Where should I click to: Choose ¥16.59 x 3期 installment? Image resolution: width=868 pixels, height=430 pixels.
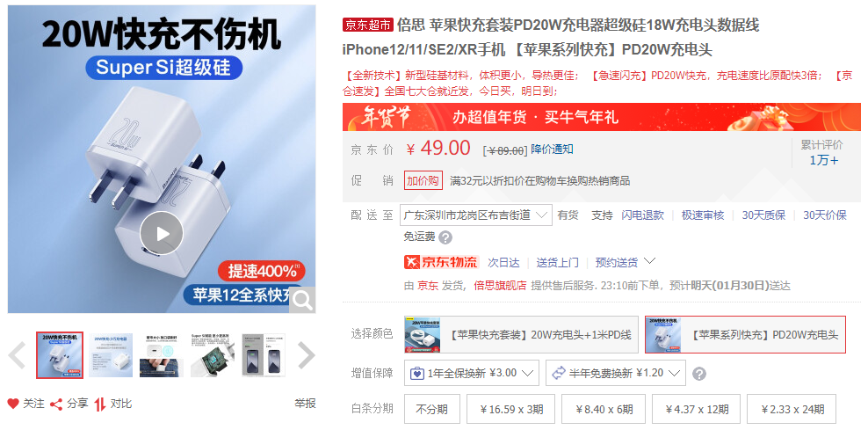click(511, 410)
